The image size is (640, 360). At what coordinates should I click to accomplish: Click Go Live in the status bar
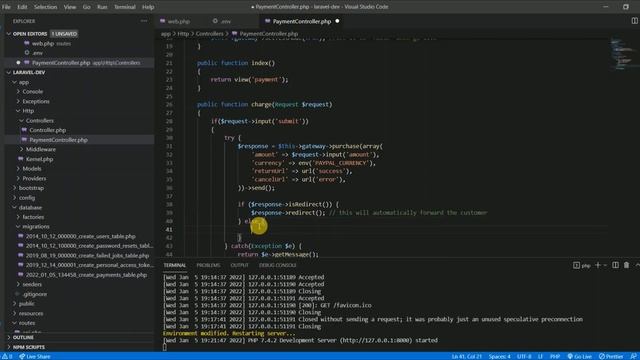[580, 356]
